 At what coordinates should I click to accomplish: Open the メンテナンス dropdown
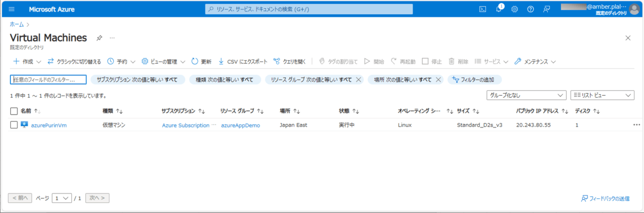[535, 62]
